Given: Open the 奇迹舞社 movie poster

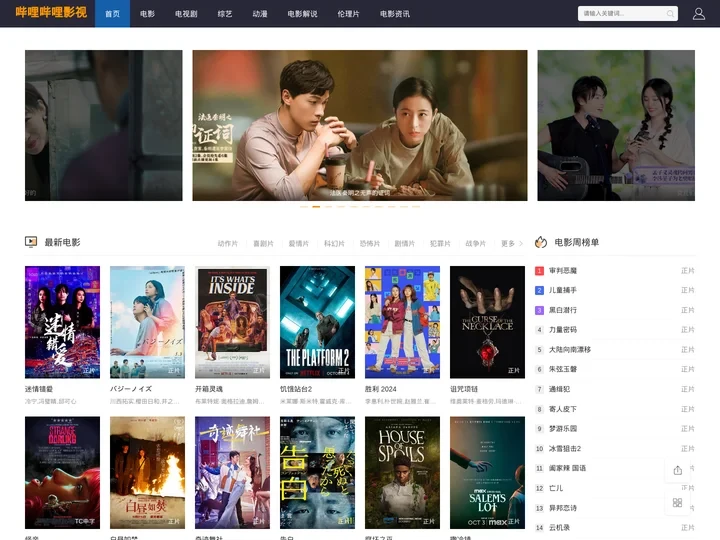Looking at the screenshot, I should [x=232, y=472].
